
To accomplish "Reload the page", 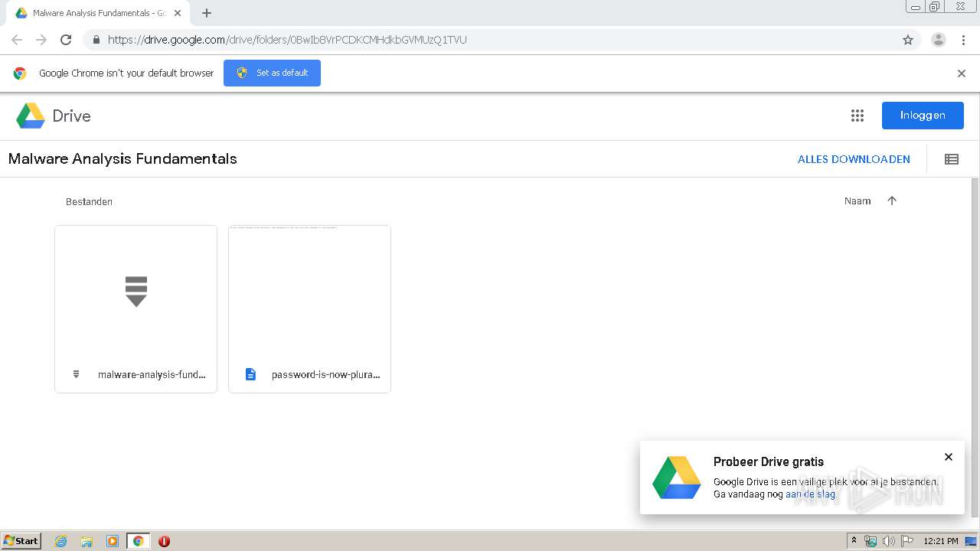I will tap(66, 40).
